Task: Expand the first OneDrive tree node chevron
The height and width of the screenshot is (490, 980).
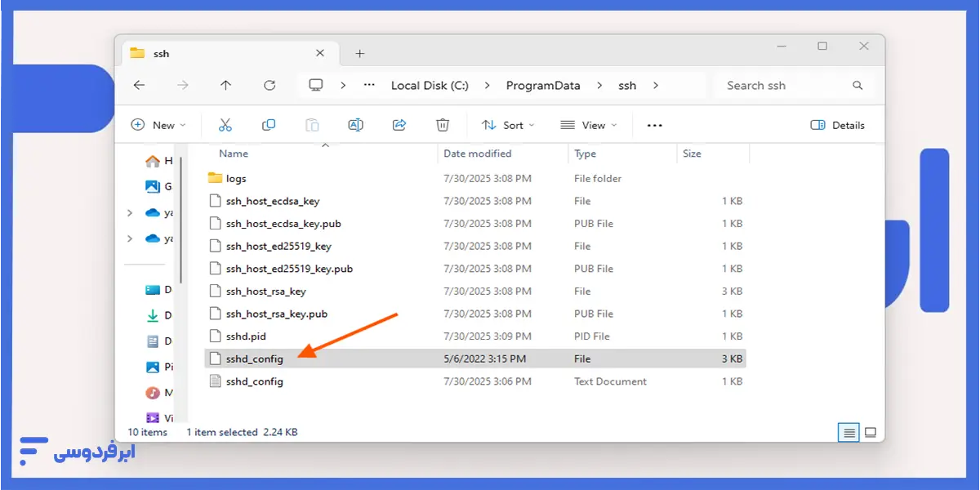Action: tap(130, 213)
